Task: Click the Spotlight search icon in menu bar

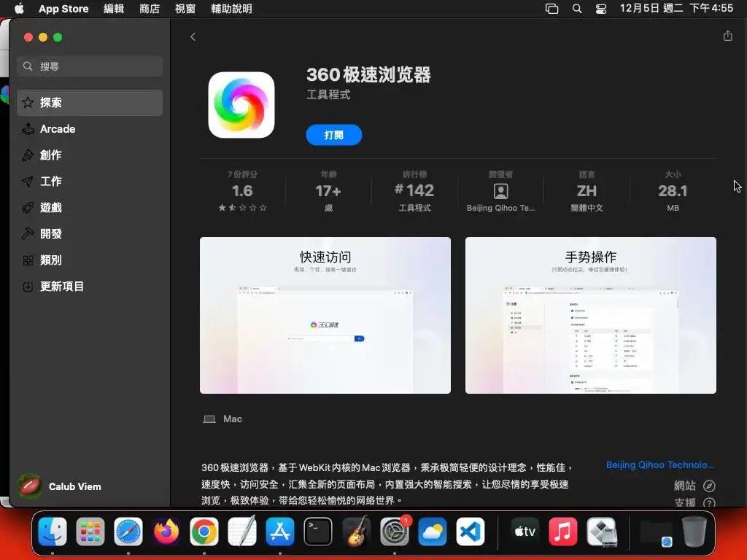Action: click(x=577, y=9)
